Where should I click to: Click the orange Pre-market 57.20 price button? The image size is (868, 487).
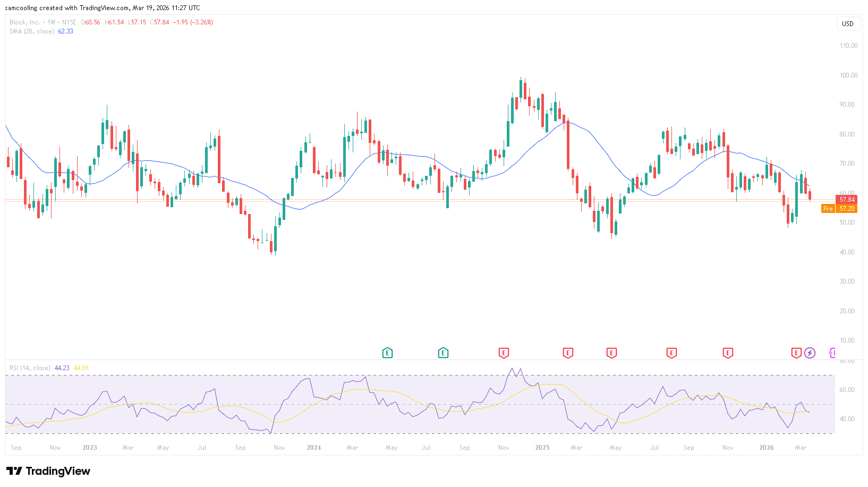[x=839, y=209]
